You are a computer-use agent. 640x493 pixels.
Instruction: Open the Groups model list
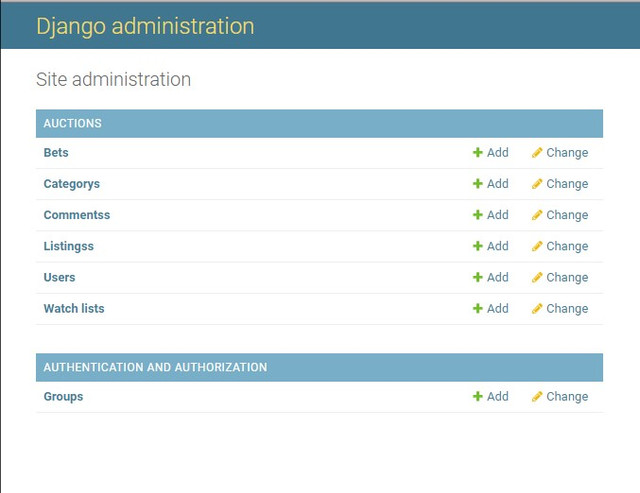click(63, 397)
